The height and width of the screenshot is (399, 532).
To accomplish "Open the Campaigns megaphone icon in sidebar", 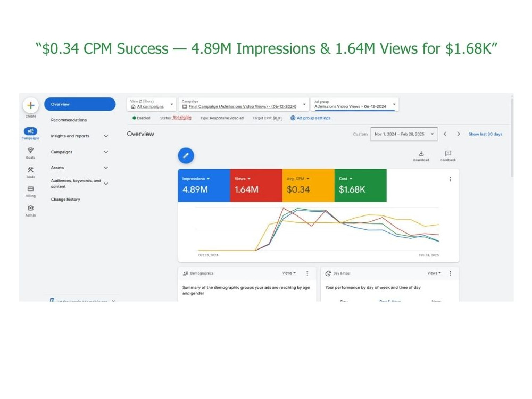I will point(30,131).
